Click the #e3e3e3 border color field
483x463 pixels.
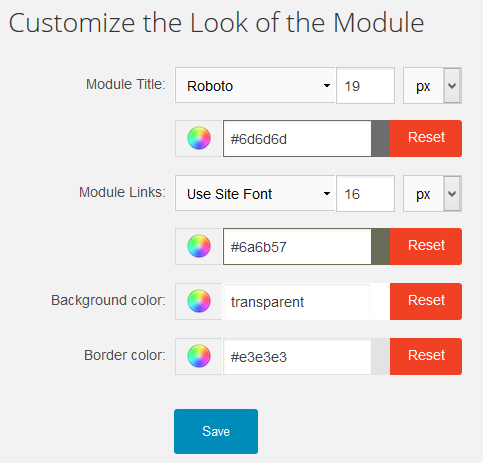[x=297, y=356]
